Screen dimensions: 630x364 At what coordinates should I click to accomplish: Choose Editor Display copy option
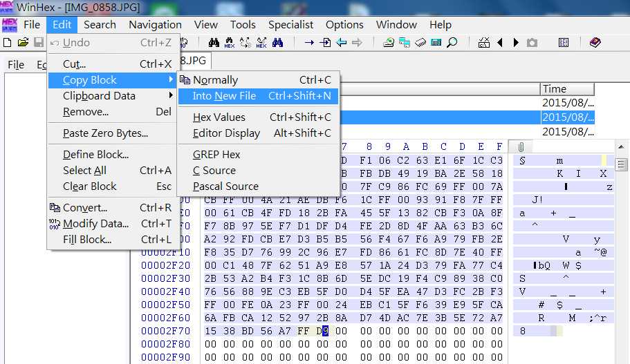point(259,133)
